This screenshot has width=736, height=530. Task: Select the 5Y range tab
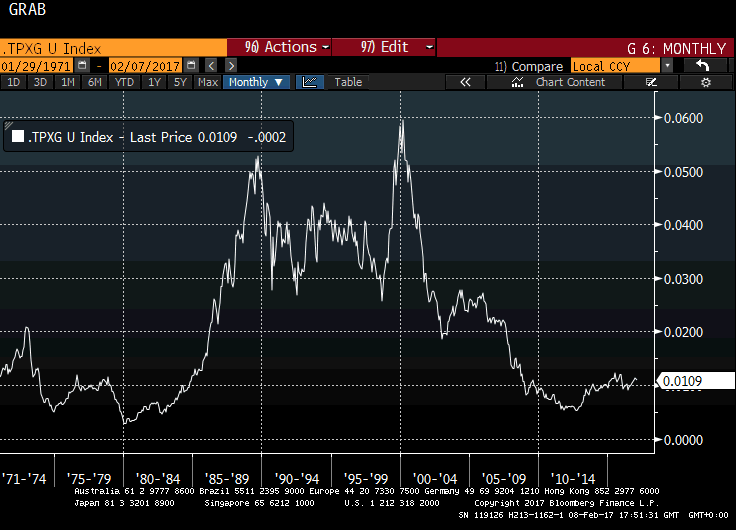point(180,82)
